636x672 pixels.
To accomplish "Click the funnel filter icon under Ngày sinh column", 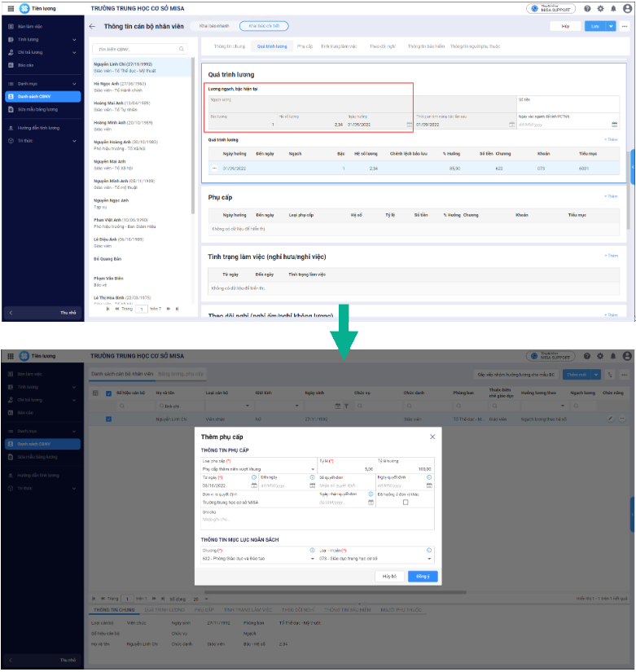I will tap(346, 406).
